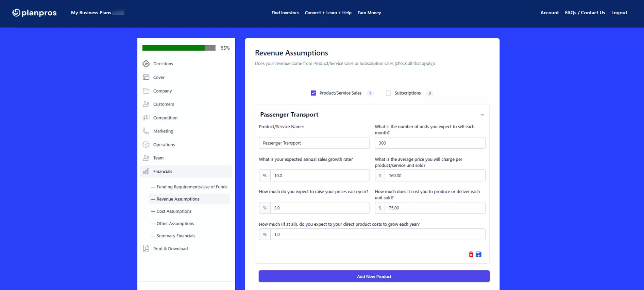This screenshot has width=644, height=290.
Task: Go to Cost Assumptions subsection
Action: pos(174,211)
